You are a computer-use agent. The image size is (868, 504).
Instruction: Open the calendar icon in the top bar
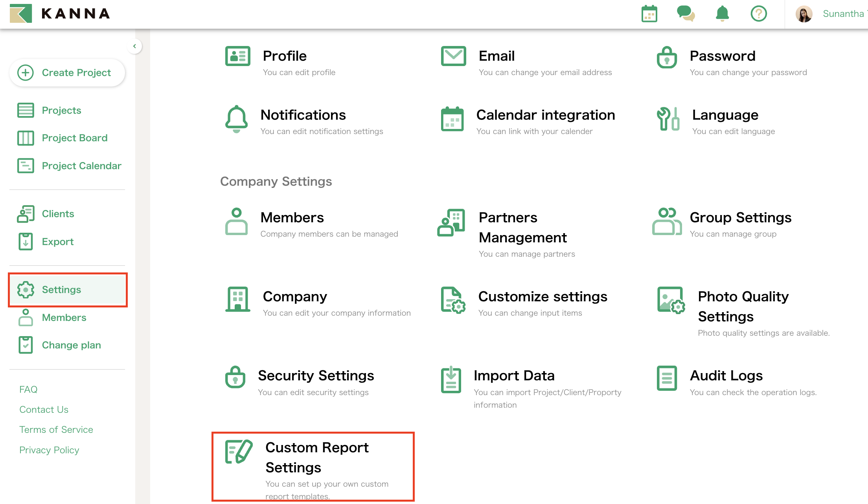tap(649, 13)
